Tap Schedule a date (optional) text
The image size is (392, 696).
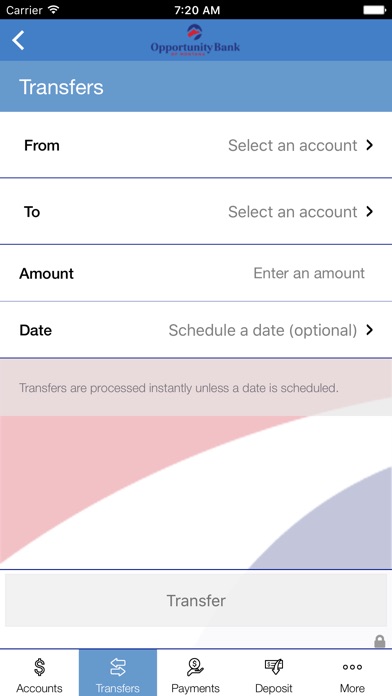263,330
